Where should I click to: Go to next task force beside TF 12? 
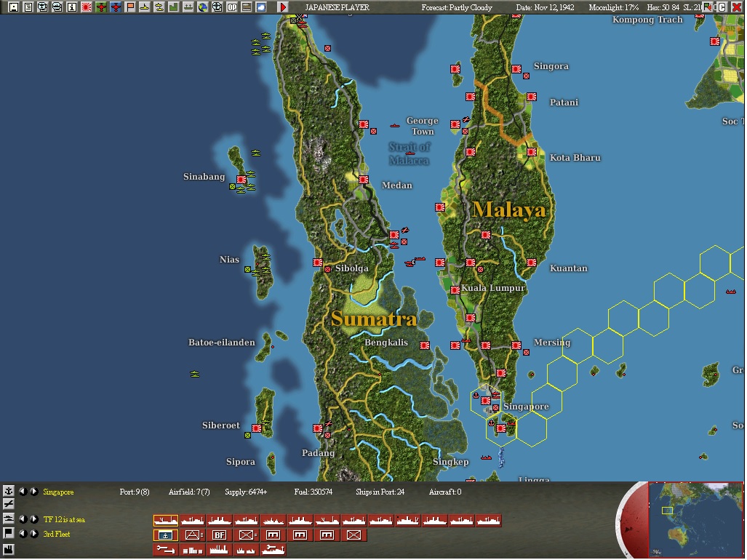click(33, 519)
